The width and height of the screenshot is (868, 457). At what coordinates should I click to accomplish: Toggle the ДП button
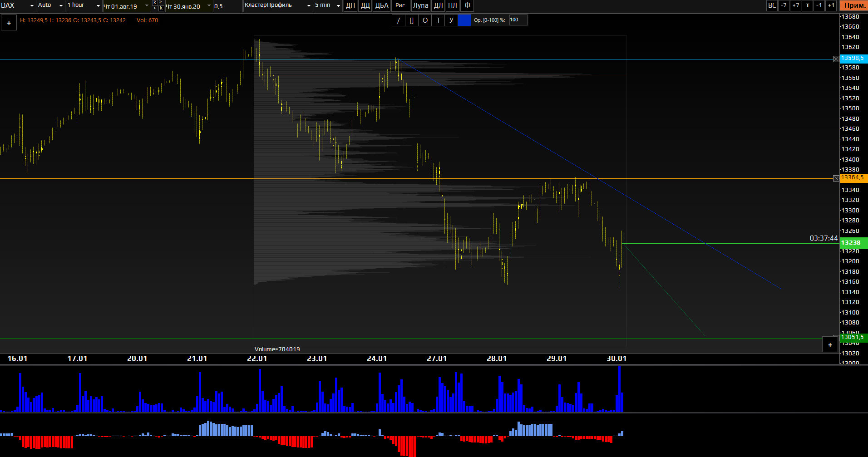(350, 5)
